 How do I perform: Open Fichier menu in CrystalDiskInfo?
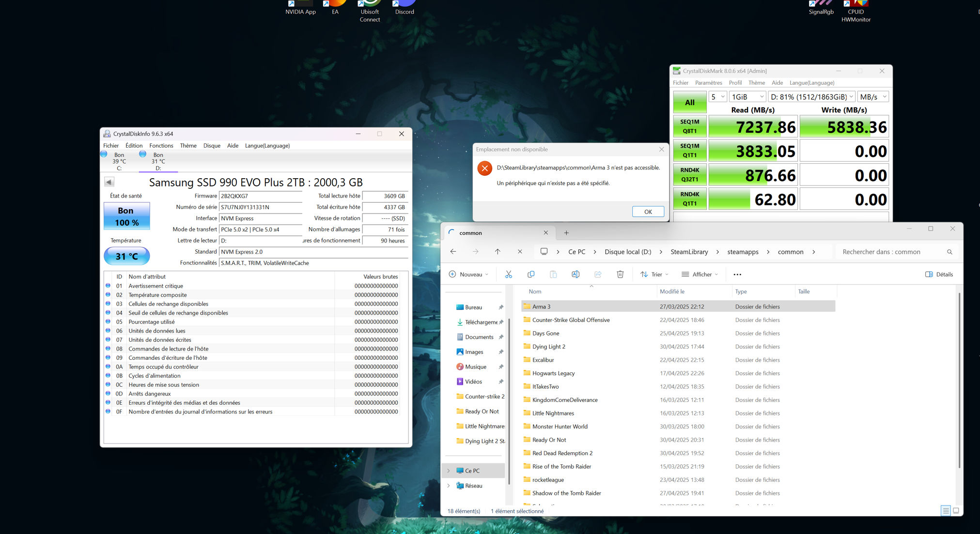point(111,146)
